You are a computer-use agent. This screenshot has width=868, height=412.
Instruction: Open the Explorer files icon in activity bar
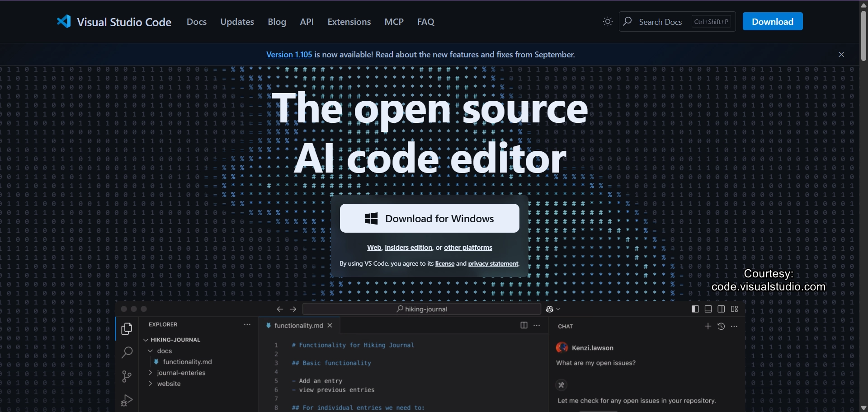127,329
